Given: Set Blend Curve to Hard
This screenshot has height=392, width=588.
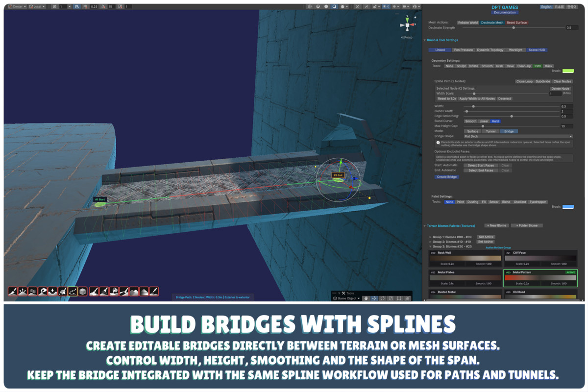Looking at the screenshot, I should 495,121.
